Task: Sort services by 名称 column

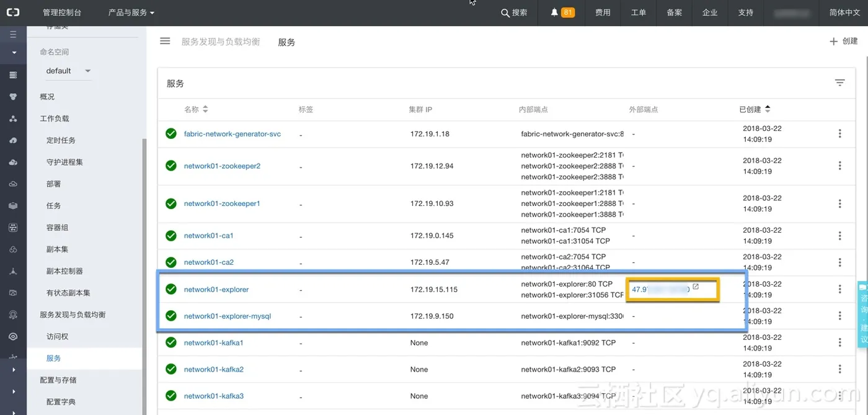Action: tap(205, 109)
